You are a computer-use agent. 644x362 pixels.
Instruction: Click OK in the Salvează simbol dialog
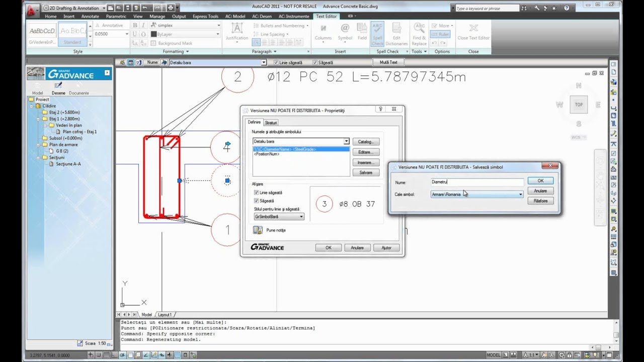click(540, 180)
